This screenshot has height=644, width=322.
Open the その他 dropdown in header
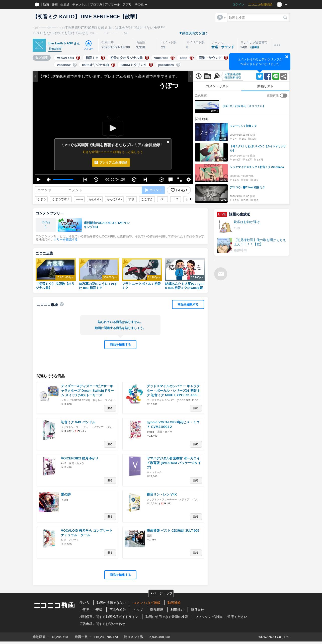click(141, 5)
